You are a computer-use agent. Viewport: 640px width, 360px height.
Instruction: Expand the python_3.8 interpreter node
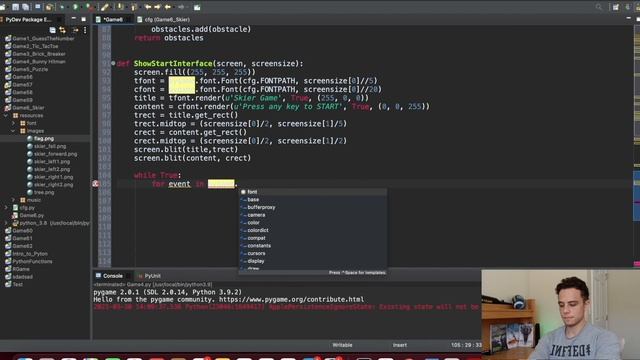[x=6, y=223]
